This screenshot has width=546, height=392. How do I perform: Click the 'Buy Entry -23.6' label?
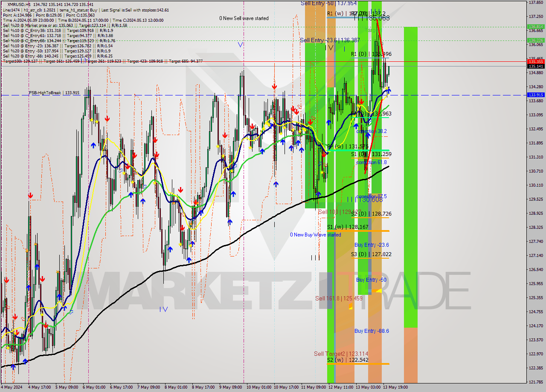click(372, 245)
